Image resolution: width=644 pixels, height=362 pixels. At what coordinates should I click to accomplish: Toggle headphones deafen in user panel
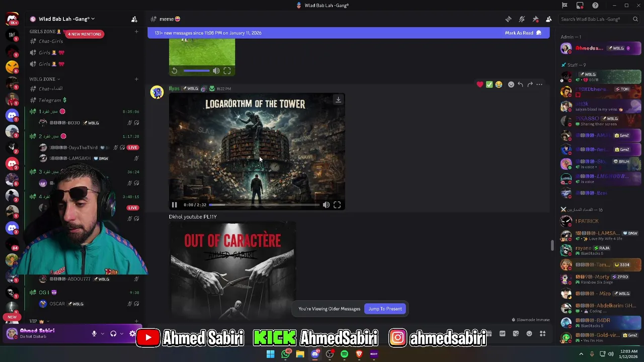[113, 333]
